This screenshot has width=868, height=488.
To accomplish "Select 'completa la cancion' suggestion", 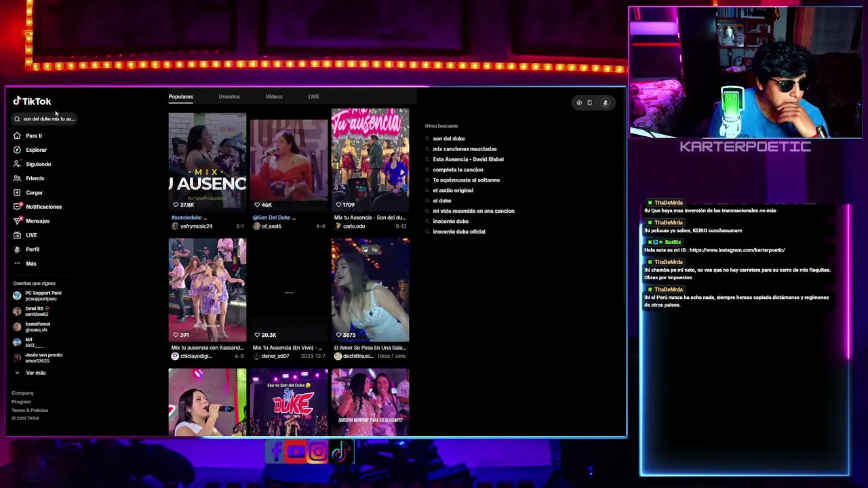I will (458, 169).
